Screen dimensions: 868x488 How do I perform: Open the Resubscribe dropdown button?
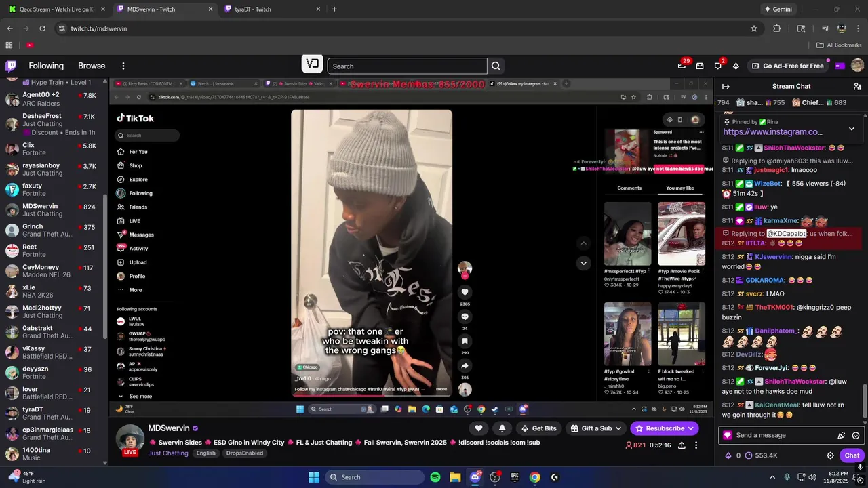point(665,428)
